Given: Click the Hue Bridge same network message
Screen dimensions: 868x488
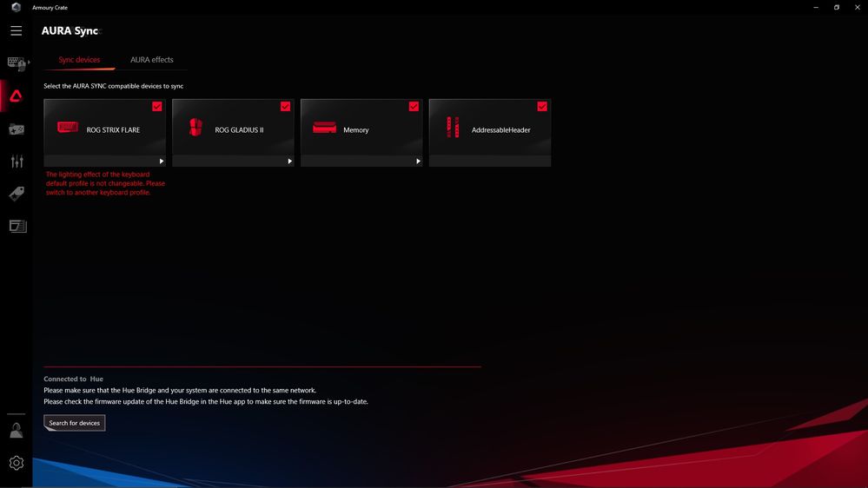Looking at the screenshot, I should coord(180,390).
